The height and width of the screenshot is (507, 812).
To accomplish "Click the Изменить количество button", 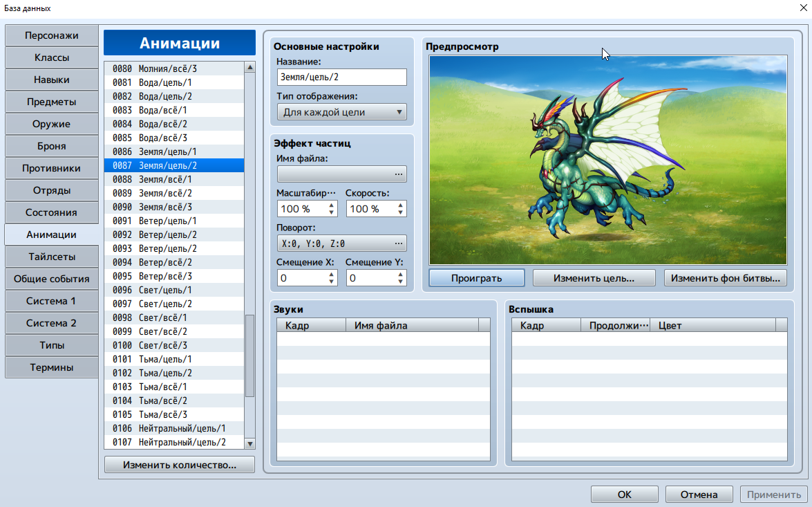I will [179, 465].
